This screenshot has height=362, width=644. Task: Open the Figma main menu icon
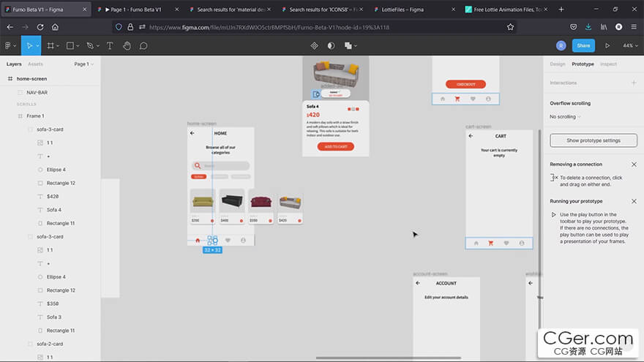tap(8, 46)
